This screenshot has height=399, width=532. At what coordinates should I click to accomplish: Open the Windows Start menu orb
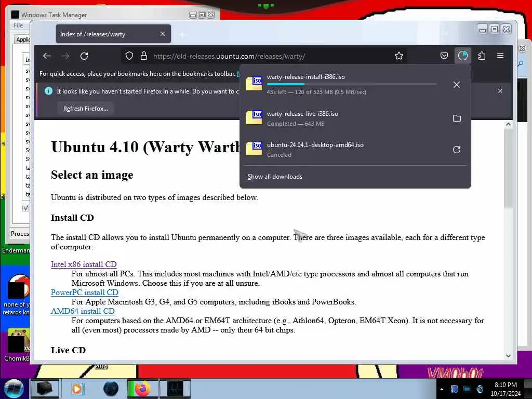coord(14,389)
